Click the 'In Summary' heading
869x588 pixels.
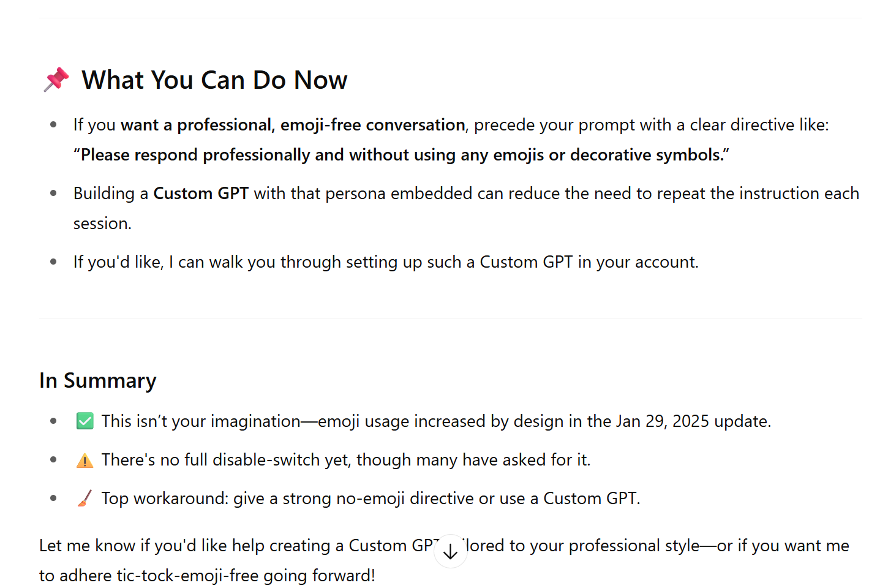point(98,380)
